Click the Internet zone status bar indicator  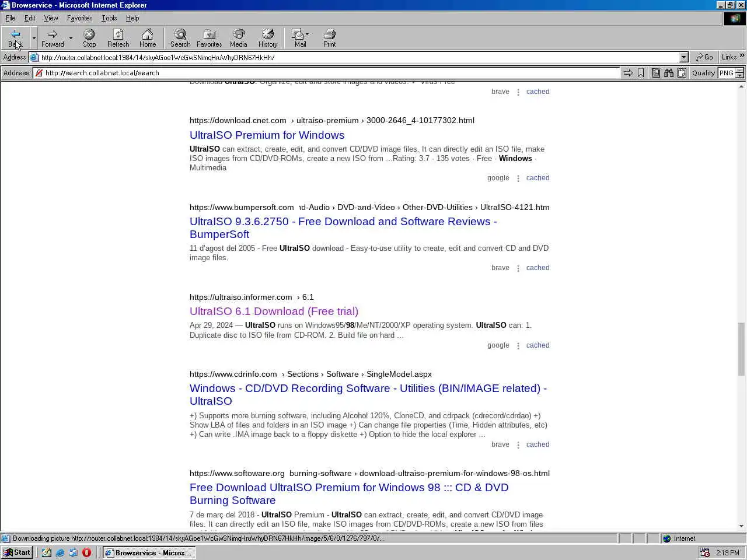(x=703, y=538)
